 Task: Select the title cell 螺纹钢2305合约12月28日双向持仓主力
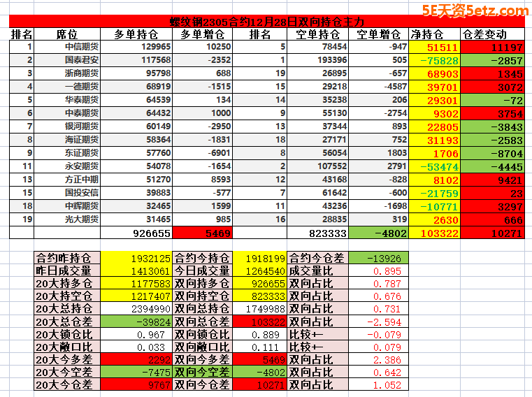[267, 22]
